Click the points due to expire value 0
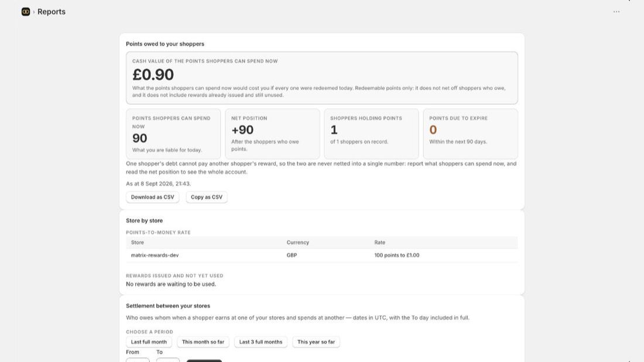 [433, 130]
